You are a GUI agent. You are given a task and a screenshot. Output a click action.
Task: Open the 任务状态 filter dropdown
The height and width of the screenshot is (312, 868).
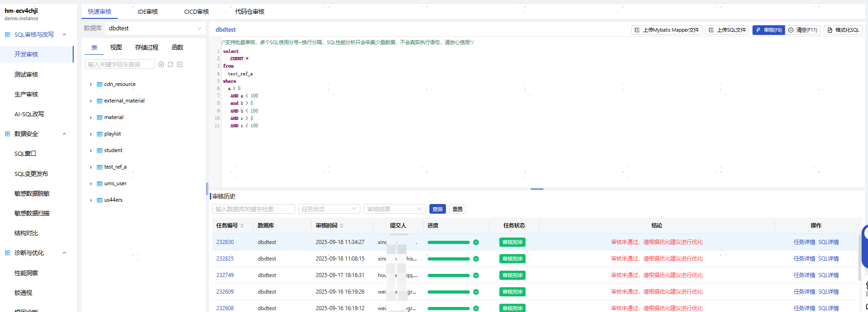click(x=329, y=209)
